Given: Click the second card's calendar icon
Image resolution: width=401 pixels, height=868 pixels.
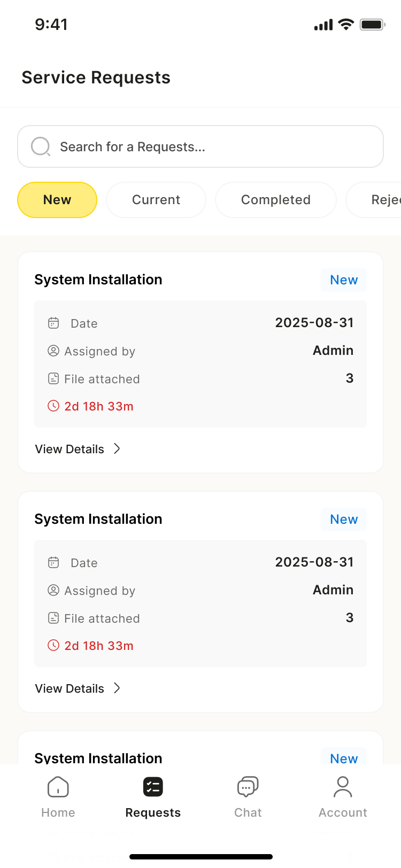Looking at the screenshot, I should 53,562.
